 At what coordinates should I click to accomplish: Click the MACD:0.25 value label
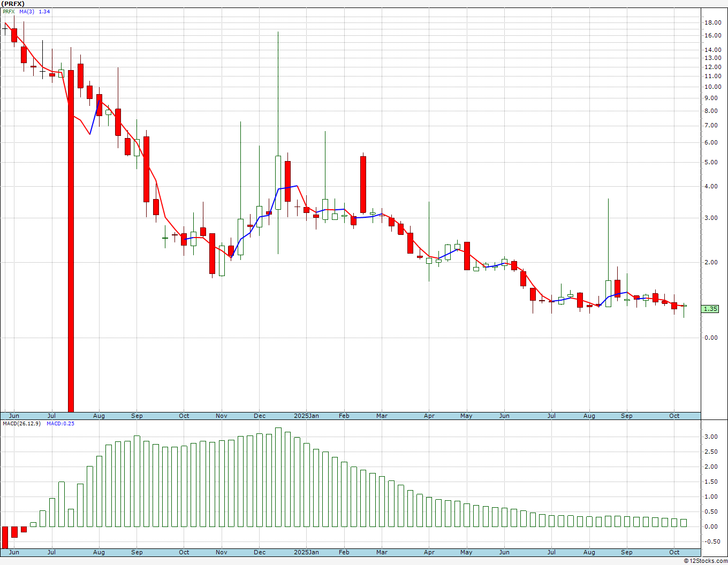pos(60,423)
